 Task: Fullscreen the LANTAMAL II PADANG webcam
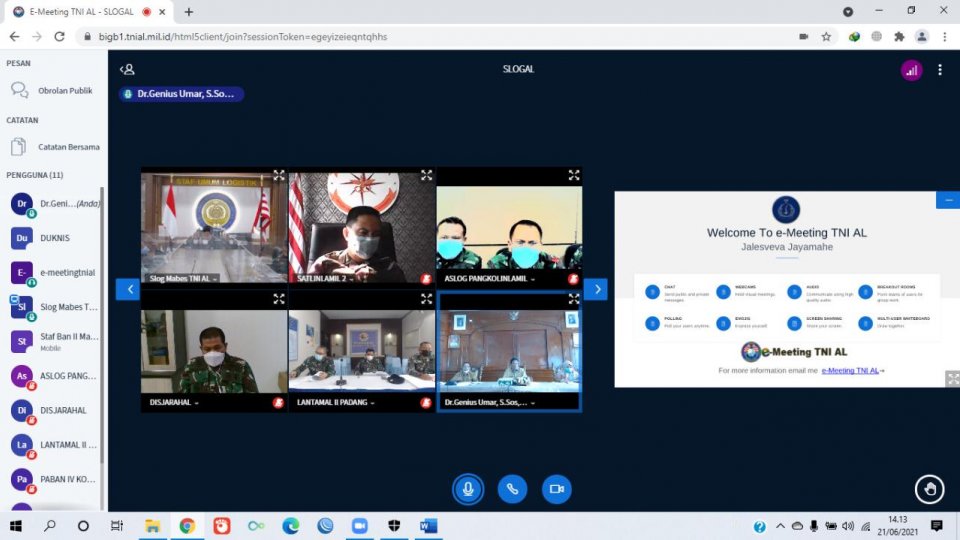pyautogui.click(x=427, y=299)
